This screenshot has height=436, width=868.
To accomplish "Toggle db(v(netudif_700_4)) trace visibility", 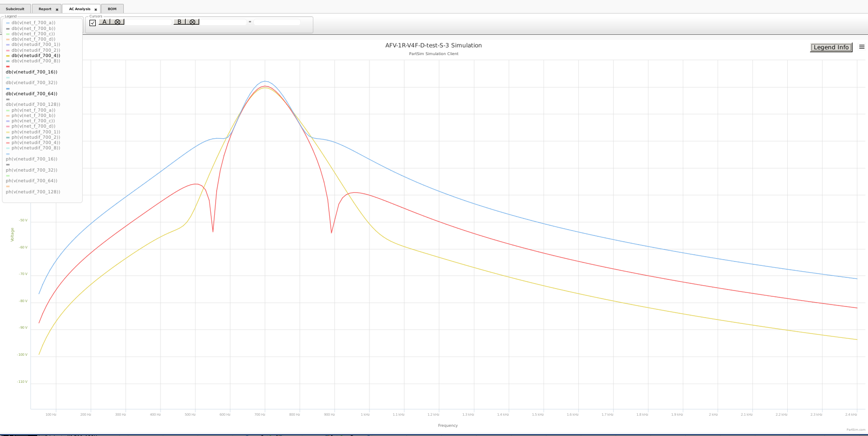I will (36, 56).
